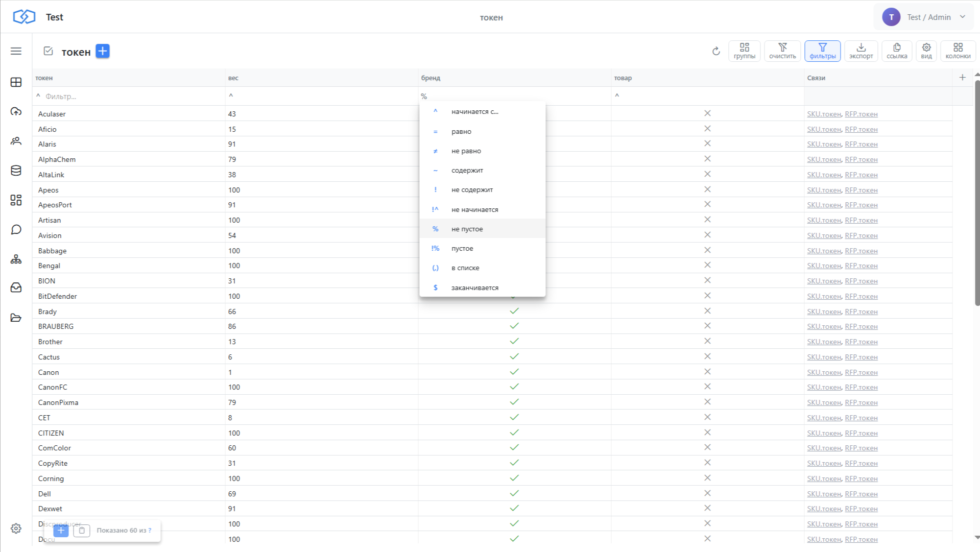The width and height of the screenshot is (980, 552).
Task: Select the 'в списке' filter option
Action: (482, 268)
